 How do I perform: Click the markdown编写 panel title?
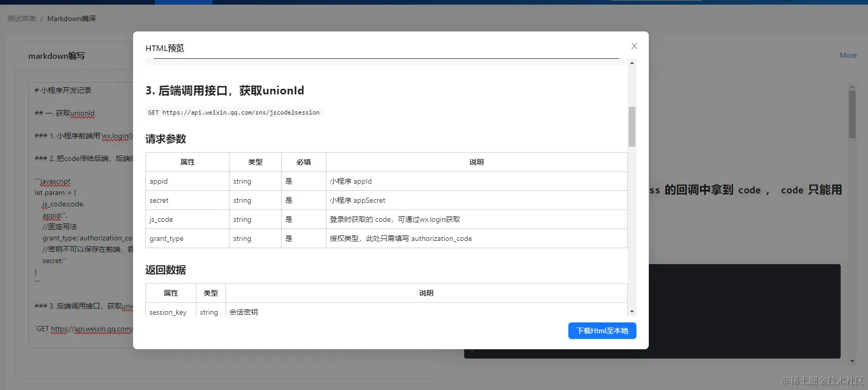coord(57,56)
